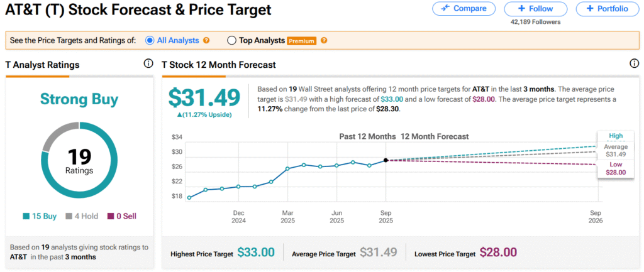Click the 15 Buy legend item
The image size is (644, 272).
[39, 216]
